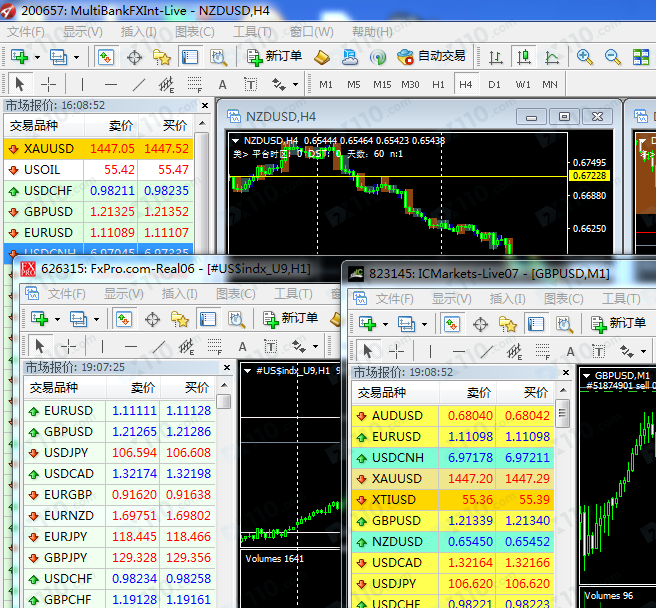Click the yellow horizontal price line at 0.67228
656x608 pixels.
click(400, 176)
